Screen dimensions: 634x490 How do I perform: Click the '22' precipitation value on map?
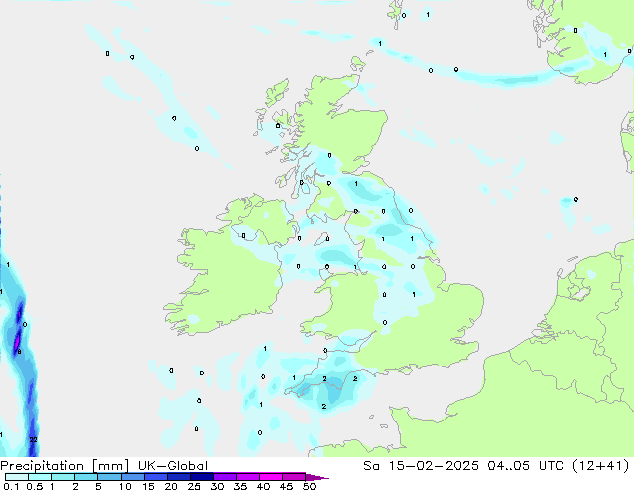tap(34, 439)
